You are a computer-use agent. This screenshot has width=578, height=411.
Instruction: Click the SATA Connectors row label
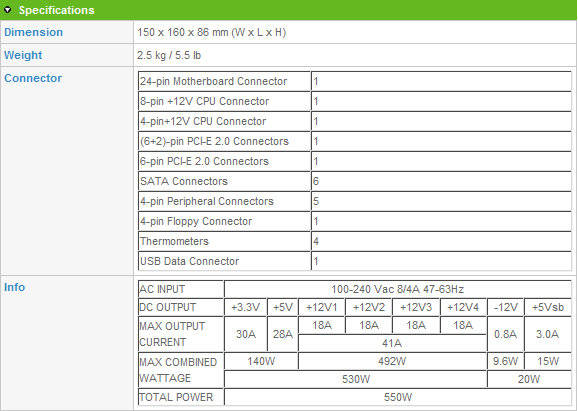pos(184,181)
